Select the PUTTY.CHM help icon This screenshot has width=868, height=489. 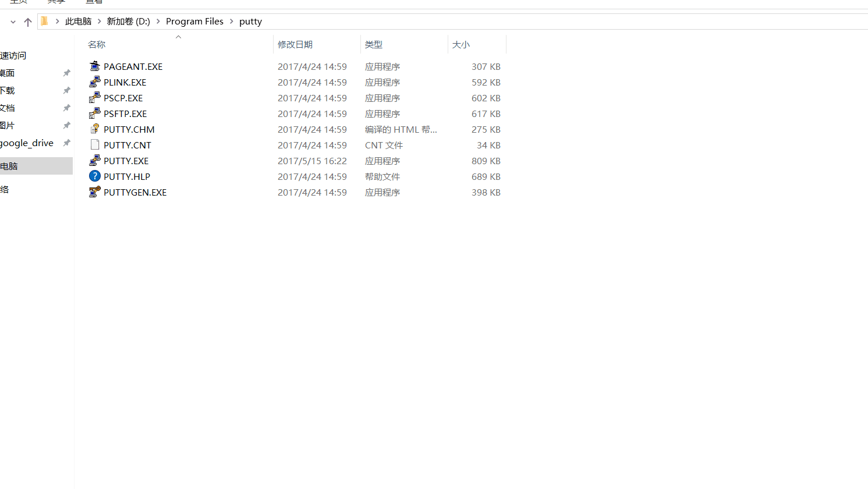(95, 129)
